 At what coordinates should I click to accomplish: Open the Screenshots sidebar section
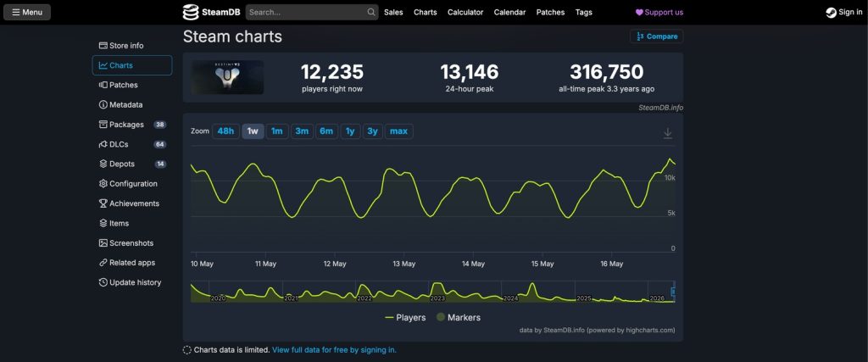click(131, 243)
